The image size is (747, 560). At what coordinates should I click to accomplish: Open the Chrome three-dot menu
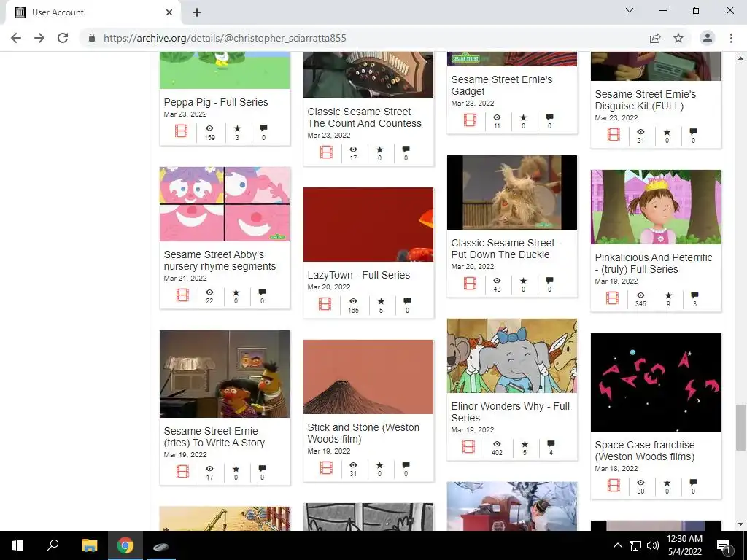(731, 38)
